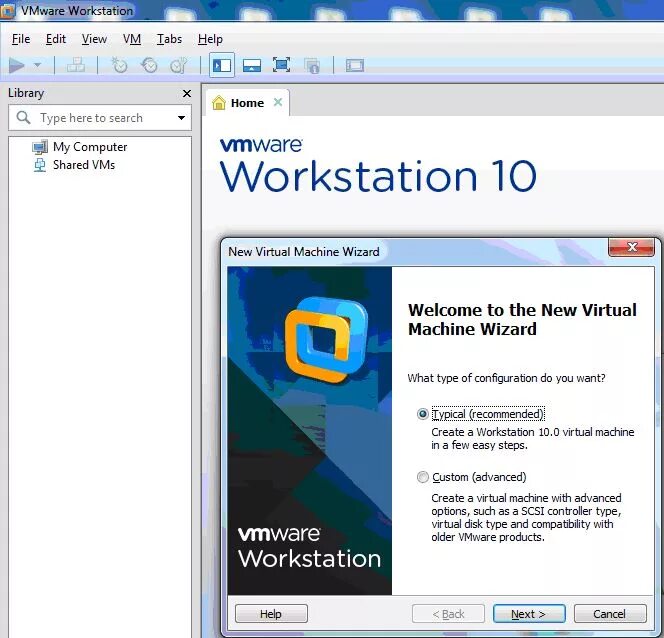Open the Library search dropdown arrow
Screen dimensions: 664x638
pos(181,118)
